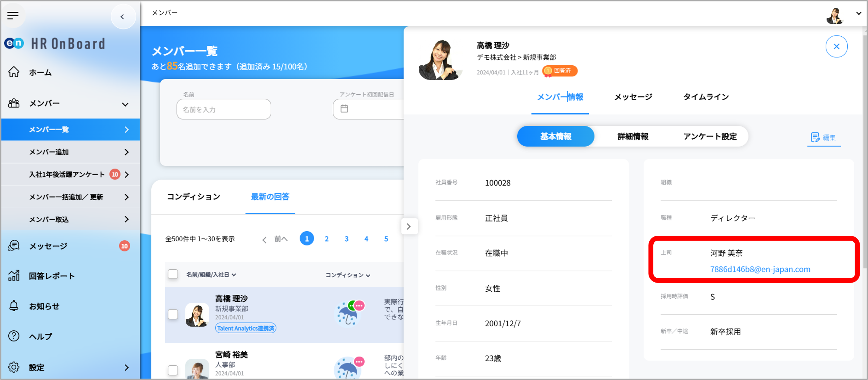Open supervisor email 7886d146b8@en-japan.com
This screenshot has width=868, height=380.
tap(760, 269)
